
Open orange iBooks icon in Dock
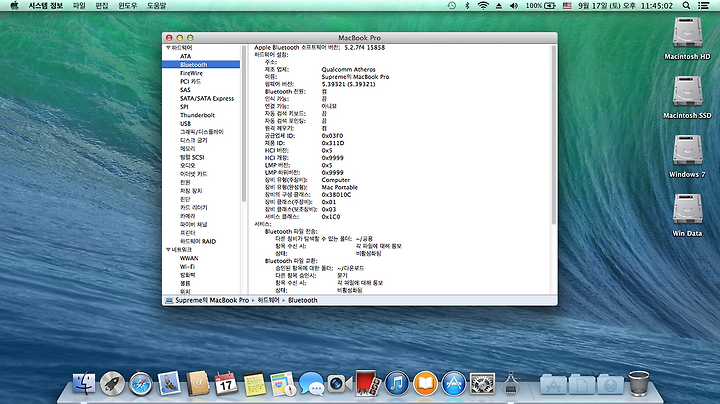(425, 384)
